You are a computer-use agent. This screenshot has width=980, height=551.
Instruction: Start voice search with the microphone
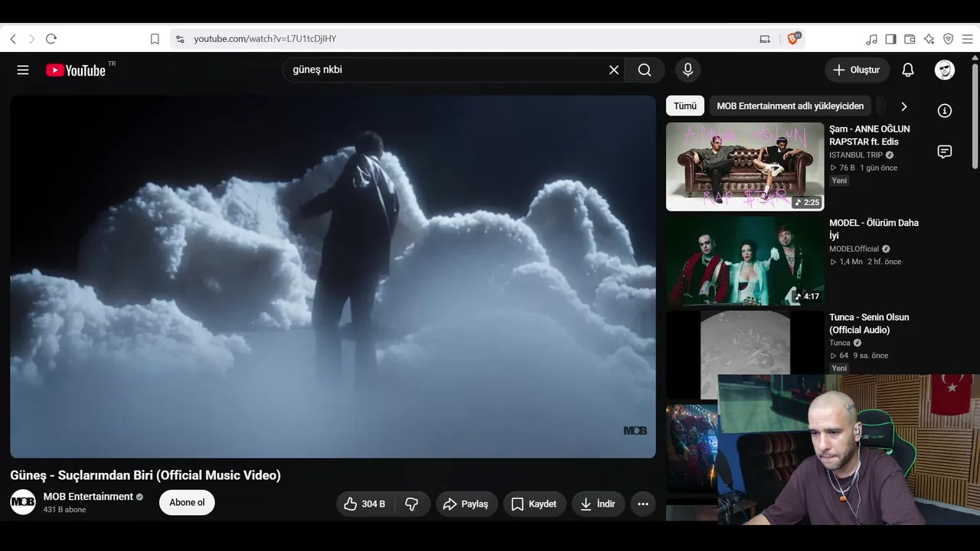point(688,70)
